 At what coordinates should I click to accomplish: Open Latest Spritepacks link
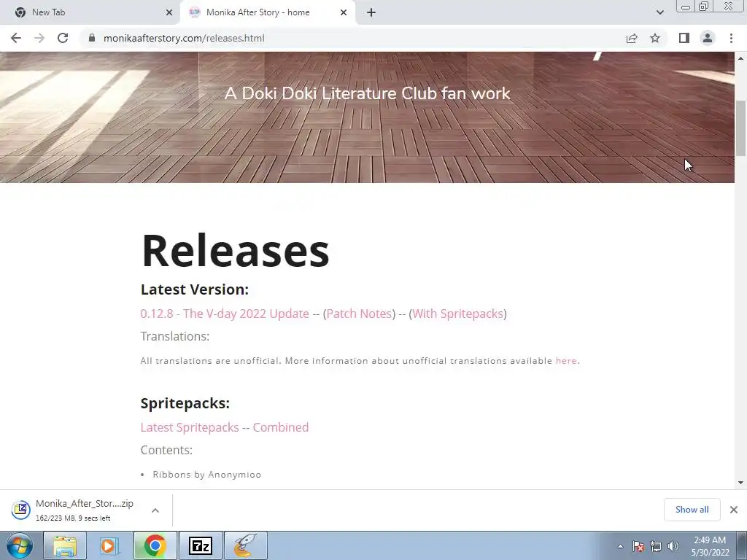(190, 427)
